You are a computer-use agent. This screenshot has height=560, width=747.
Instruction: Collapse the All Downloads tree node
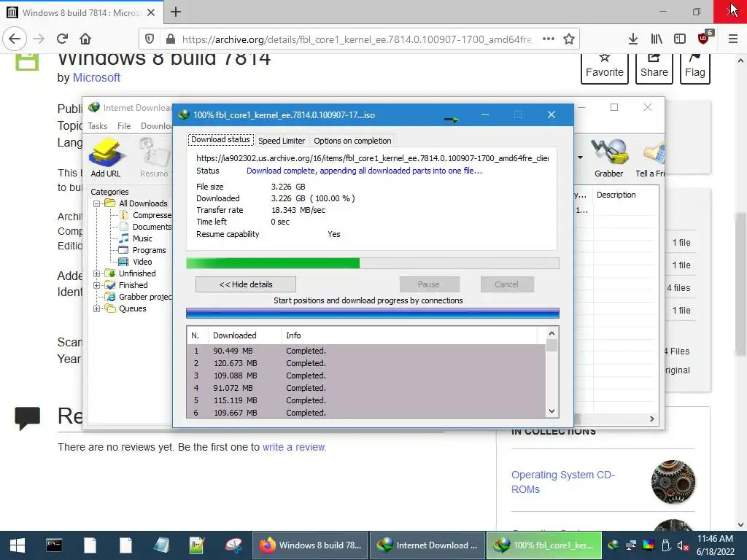point(97,203)
